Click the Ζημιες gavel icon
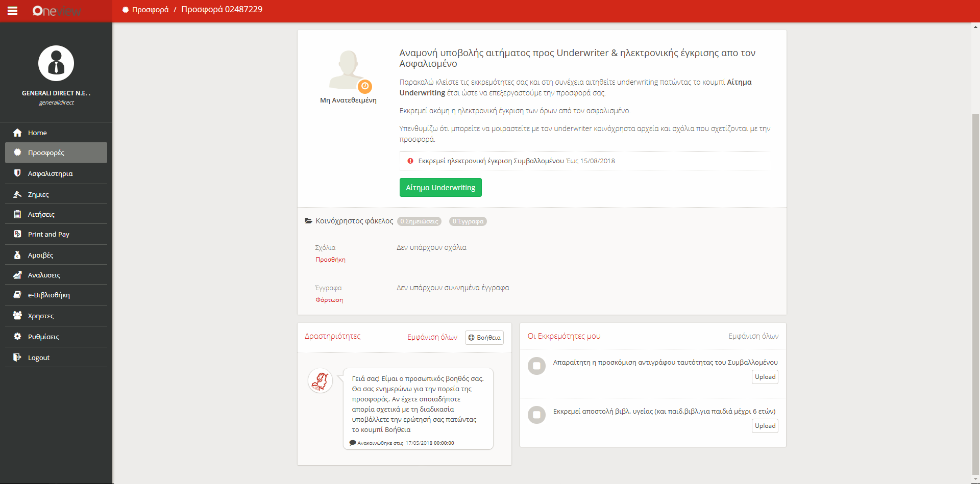The width and height of the screenshot is (980, 484). tap(17, 194)
